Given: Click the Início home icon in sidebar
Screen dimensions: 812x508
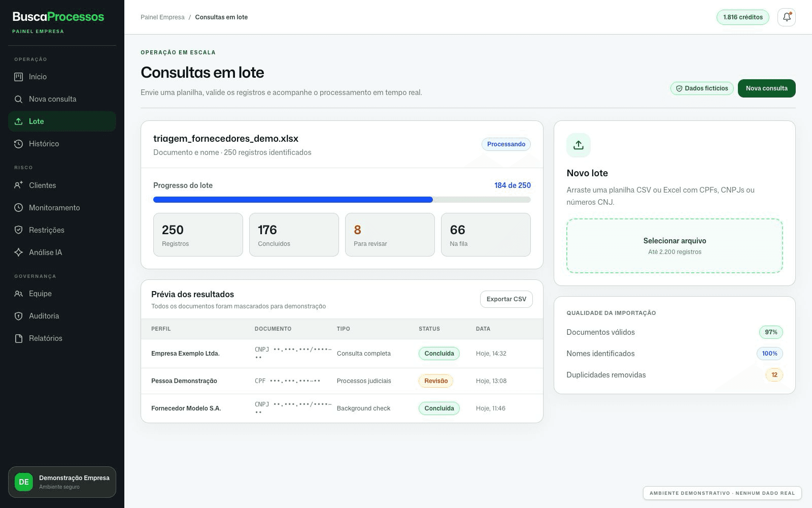Looking at the screenshot, I should pos(19,77).
